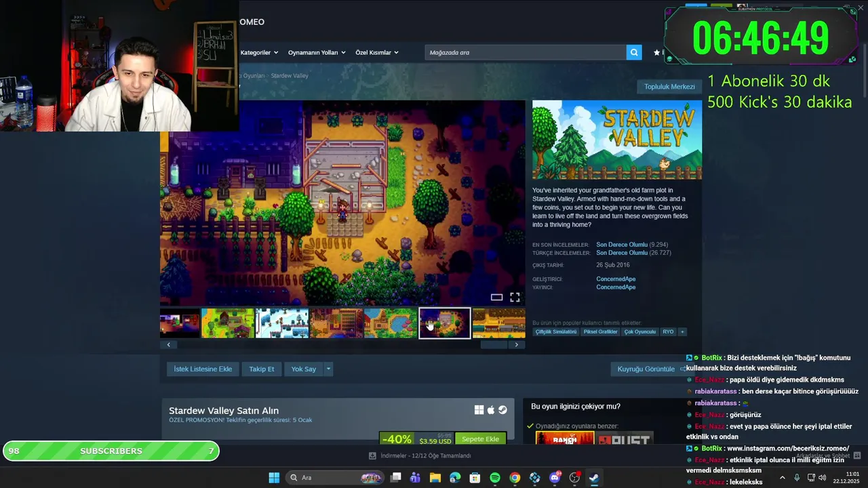
Task: Open the Rust game recommendation thumbnail
Action: click(625, 438)
